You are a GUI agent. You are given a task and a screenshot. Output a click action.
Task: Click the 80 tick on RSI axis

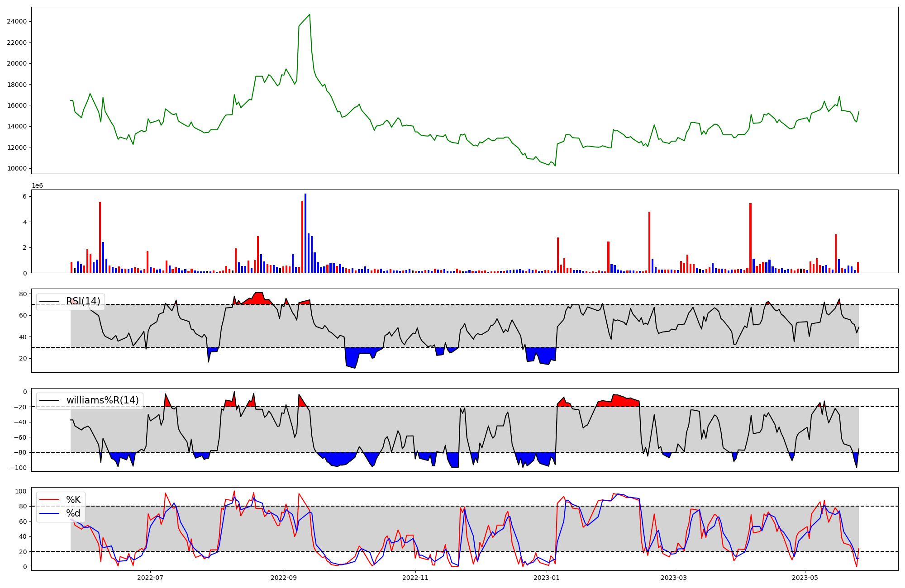(x=23, y=294)
